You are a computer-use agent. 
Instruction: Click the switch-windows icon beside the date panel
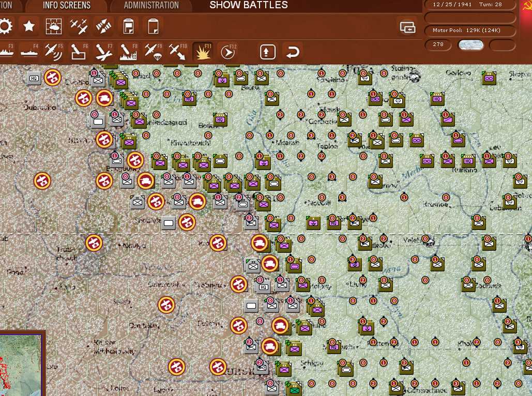pyautogui.click(x=407, y=27)
